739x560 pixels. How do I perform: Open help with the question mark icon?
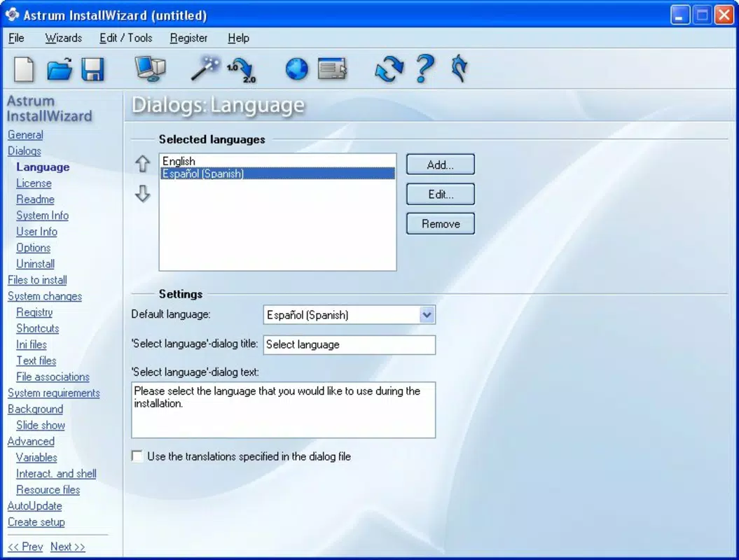point(425,69)
